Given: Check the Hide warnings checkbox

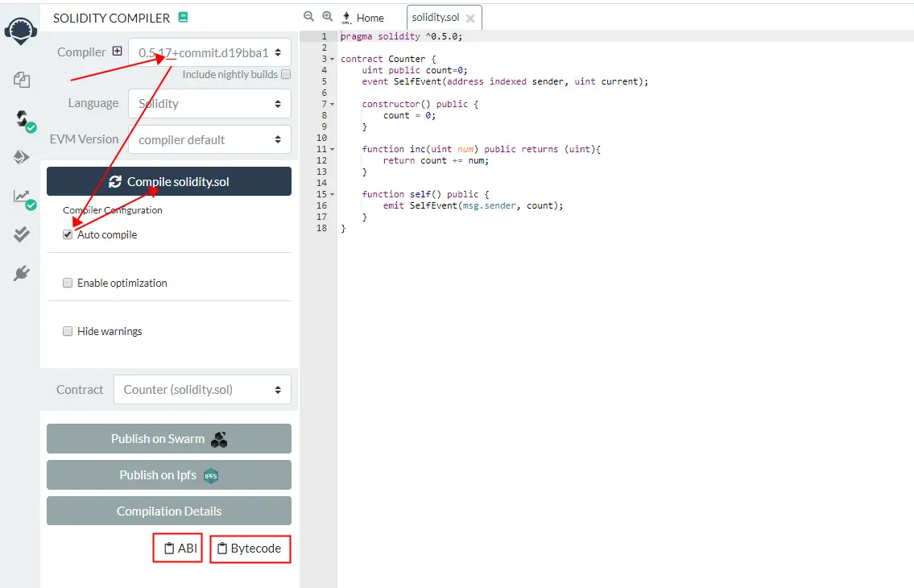Looking at the screenshot, I should 68,331.
